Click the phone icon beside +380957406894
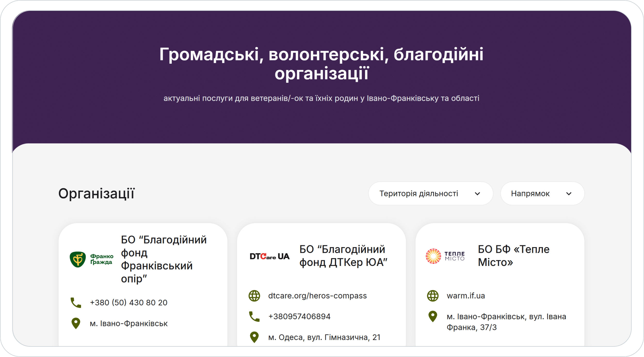Screen dimensions: 644x357 click(254, 317)
